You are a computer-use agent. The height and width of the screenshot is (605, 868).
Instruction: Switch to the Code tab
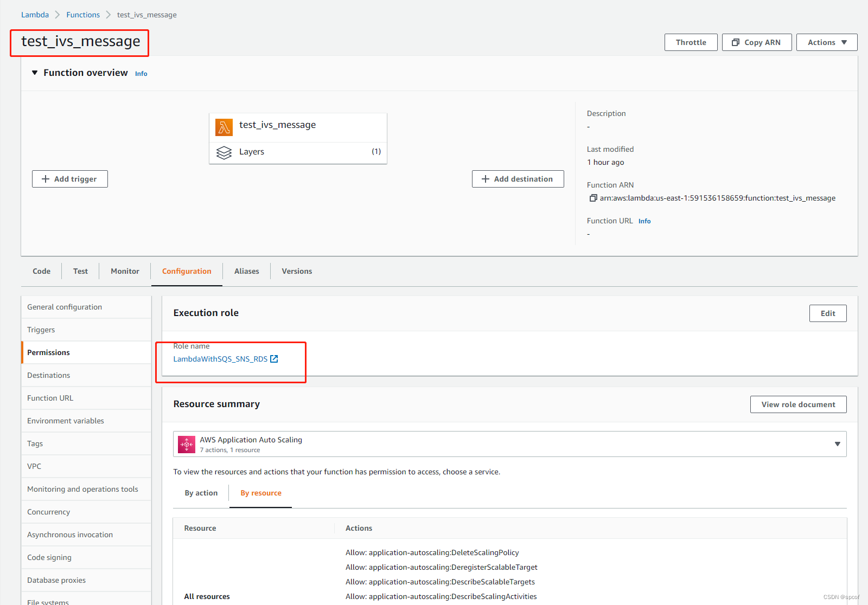click(x=41, y=271)
